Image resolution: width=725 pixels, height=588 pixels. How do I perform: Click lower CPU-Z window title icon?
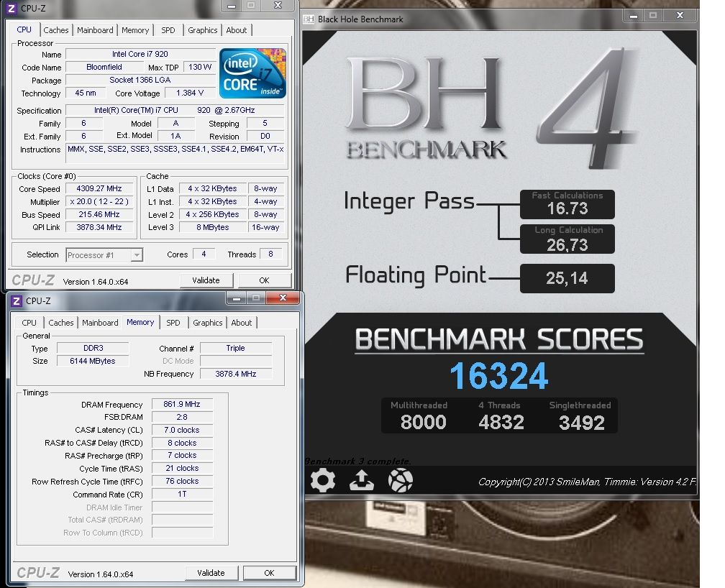[16, 301]
